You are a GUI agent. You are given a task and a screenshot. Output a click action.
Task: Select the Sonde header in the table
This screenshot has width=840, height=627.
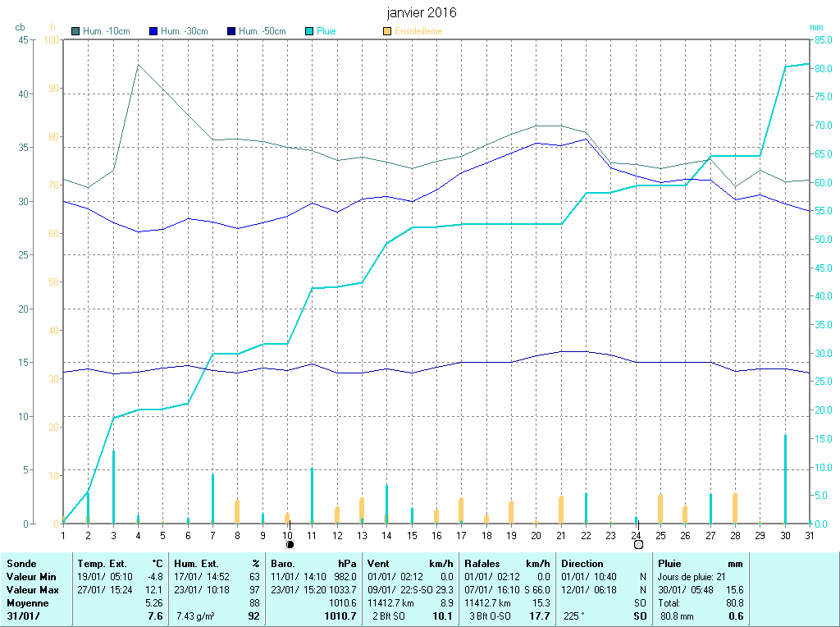[x=21, y=564]
